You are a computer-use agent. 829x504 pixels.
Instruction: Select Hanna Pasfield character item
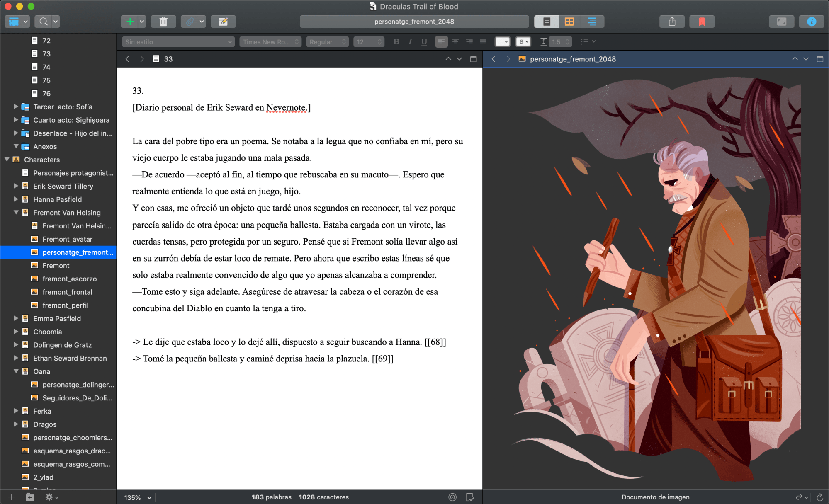point(57,199)
